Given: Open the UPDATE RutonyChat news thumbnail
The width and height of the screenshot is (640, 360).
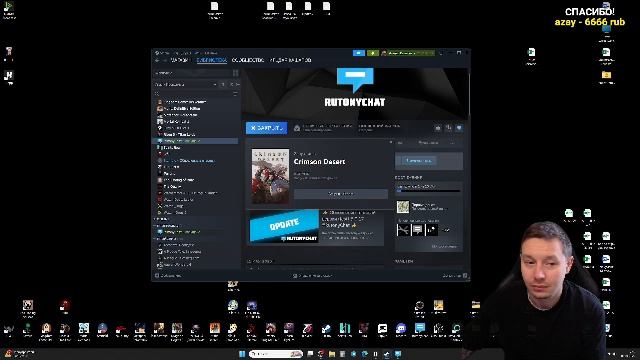Looking at the screenshot, I should [284, 226].
